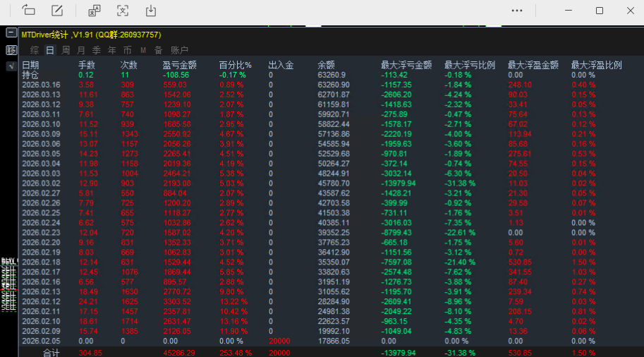This screenshot has width=644, height=357.
Task: Click the 百分比% column header
Action: pos(236,65)
